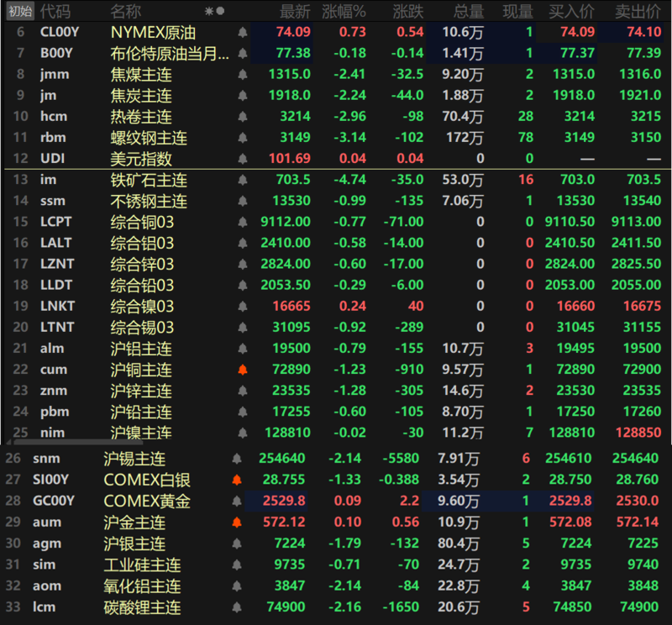
Task: Toggle alert bell on 综合镍03 row
Action: pyautogui.click(x=243, y=307)
